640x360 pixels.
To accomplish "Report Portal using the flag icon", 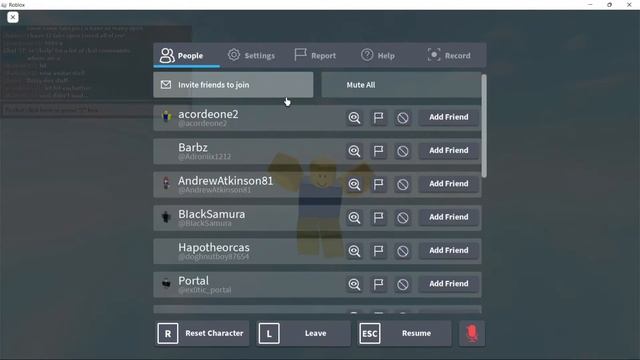I will coord(378,284).
